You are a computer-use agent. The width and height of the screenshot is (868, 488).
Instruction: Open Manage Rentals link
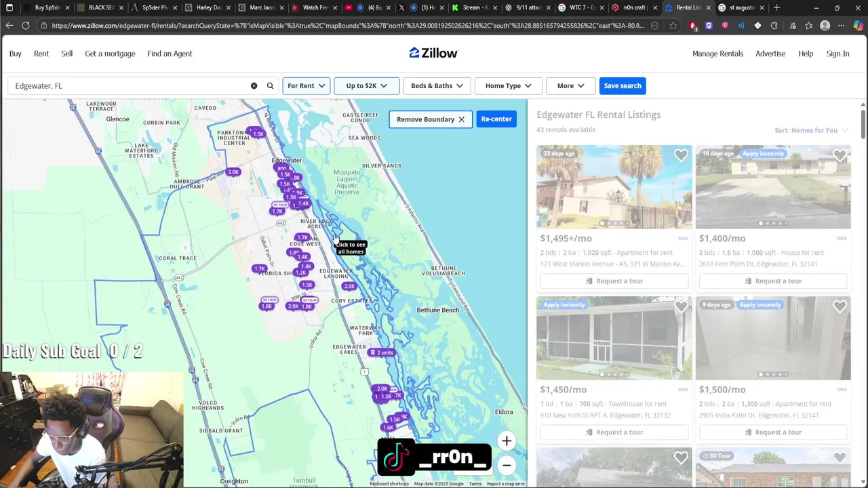pos(717,54)
